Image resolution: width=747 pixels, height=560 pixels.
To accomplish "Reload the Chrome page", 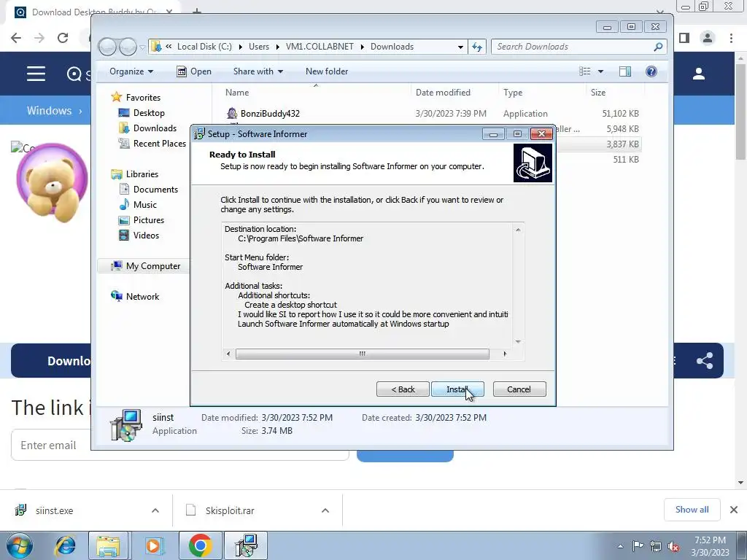I will tap(63, 38).
